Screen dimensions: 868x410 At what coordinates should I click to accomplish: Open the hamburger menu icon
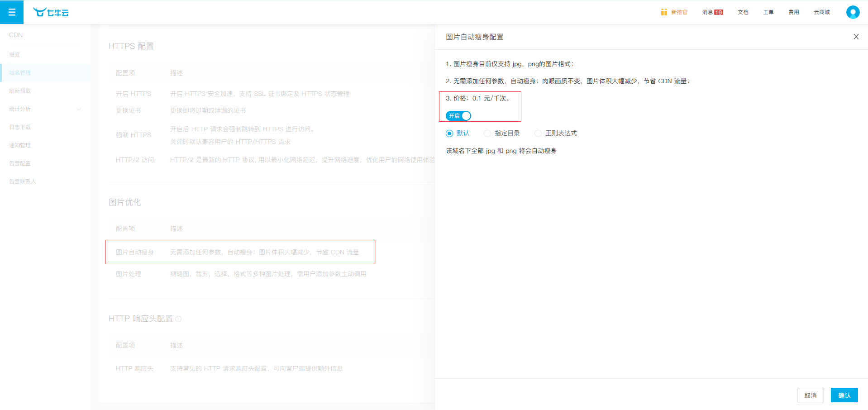point(12,12)
